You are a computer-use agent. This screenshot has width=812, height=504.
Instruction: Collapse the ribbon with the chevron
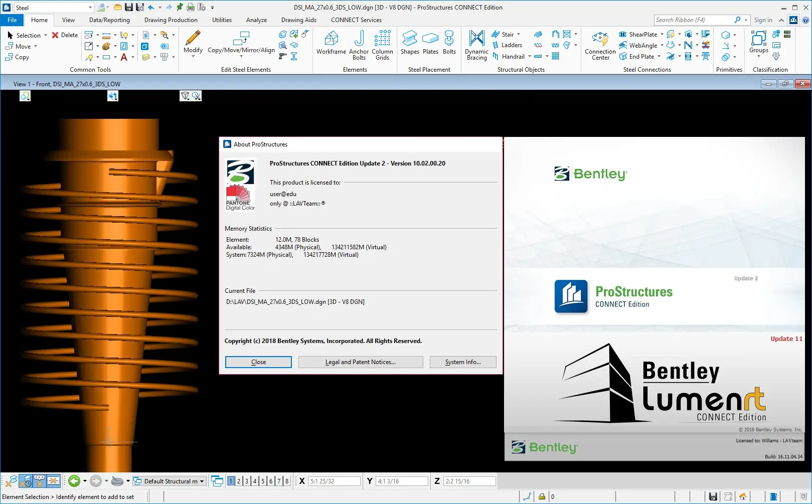coord(781,20)
